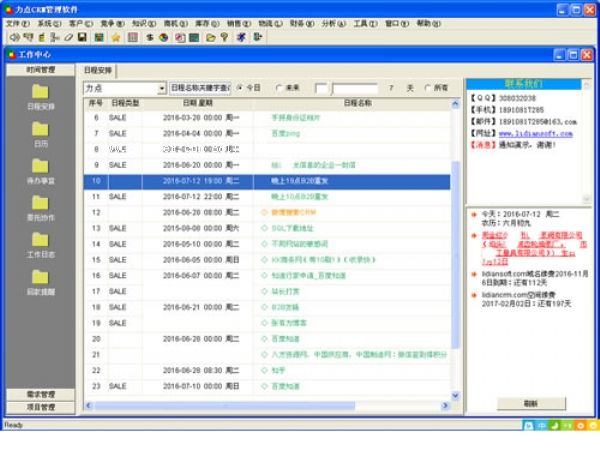
Task: Expand the 力点 user dropdown
Action: click(162, 88)
